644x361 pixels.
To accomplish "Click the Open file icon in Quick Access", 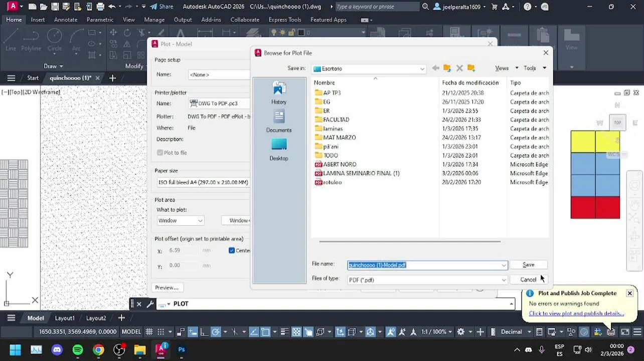I will 44,7.
